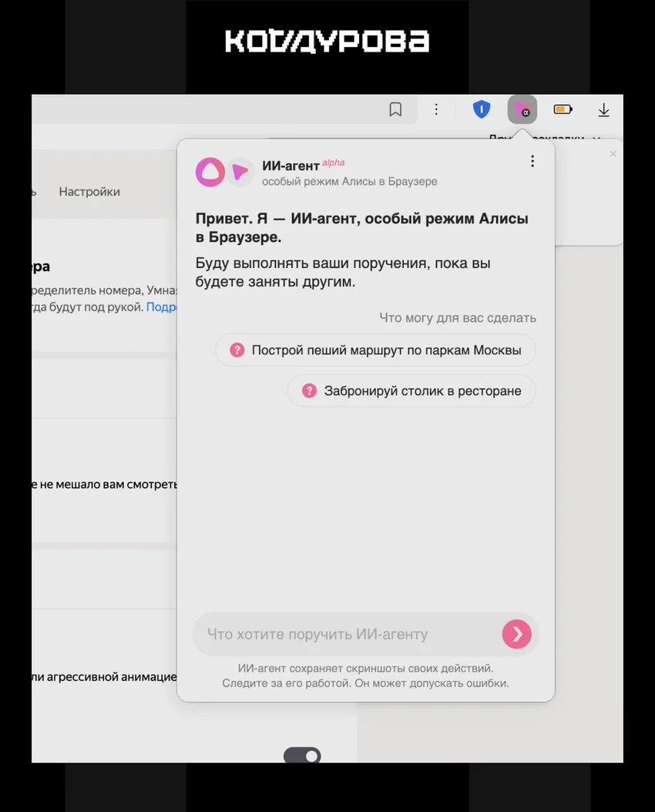Click the pink 'alpha' label
655x812 pixels.
333,163
